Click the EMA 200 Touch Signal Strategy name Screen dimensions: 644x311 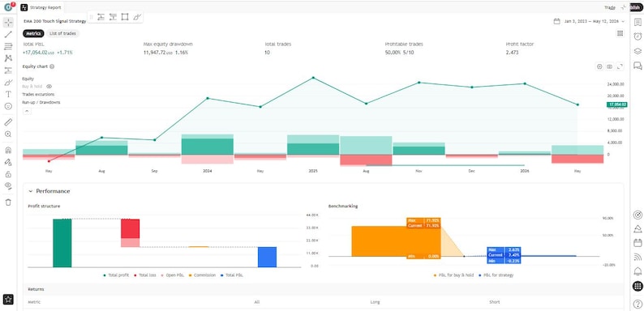54,21
